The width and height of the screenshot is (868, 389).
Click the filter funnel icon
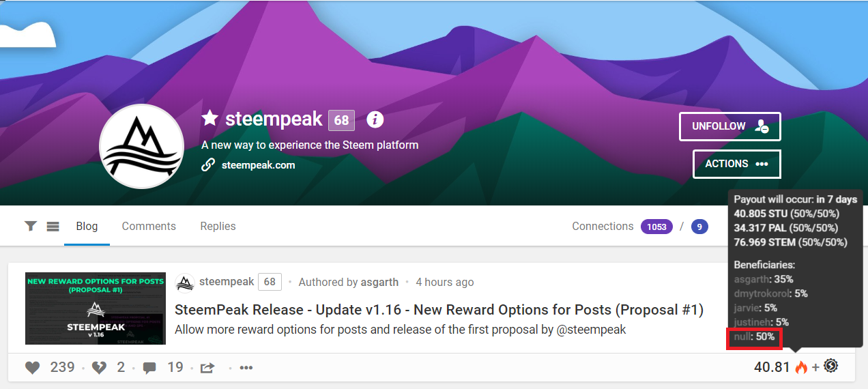(30, 227)
